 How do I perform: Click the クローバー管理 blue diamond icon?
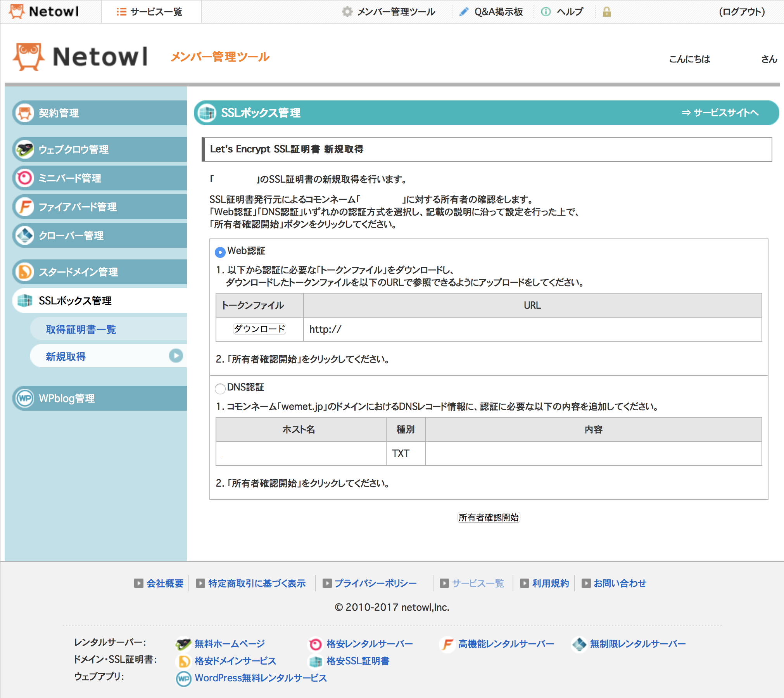point(25,235)
